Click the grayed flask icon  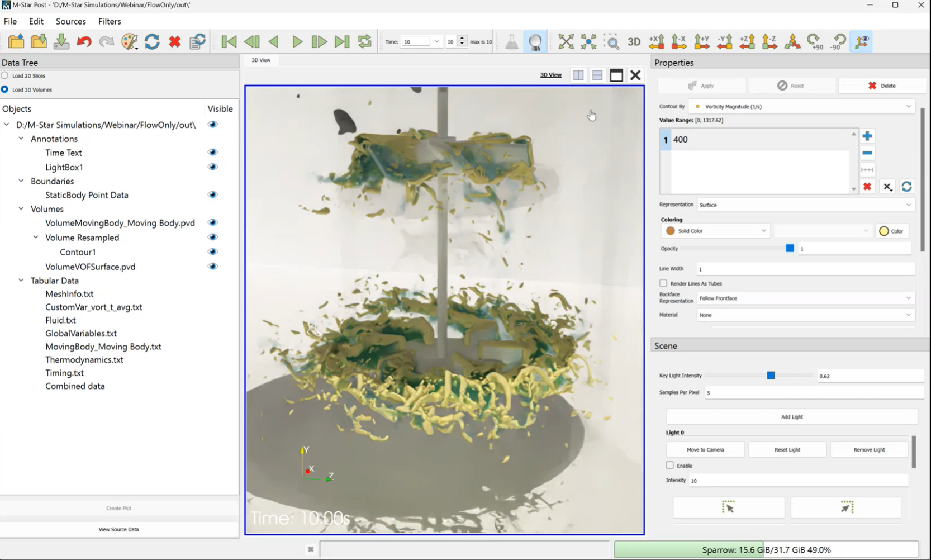coord(512,41)
